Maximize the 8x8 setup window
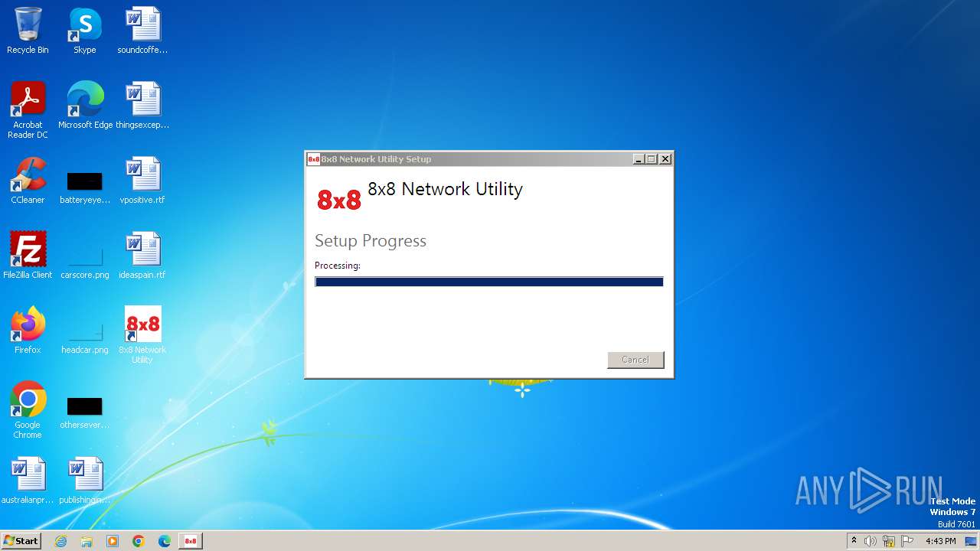980x551 pixels. tap(652, 159)
